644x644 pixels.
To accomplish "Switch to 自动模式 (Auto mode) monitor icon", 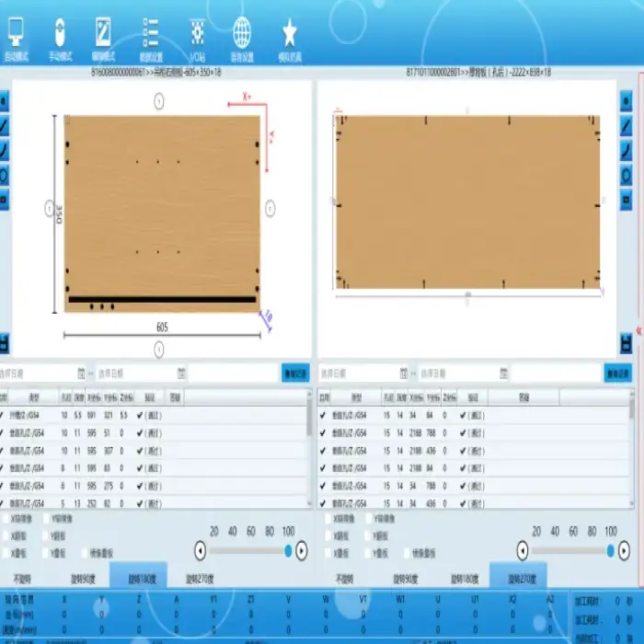I will pos(16,35).
